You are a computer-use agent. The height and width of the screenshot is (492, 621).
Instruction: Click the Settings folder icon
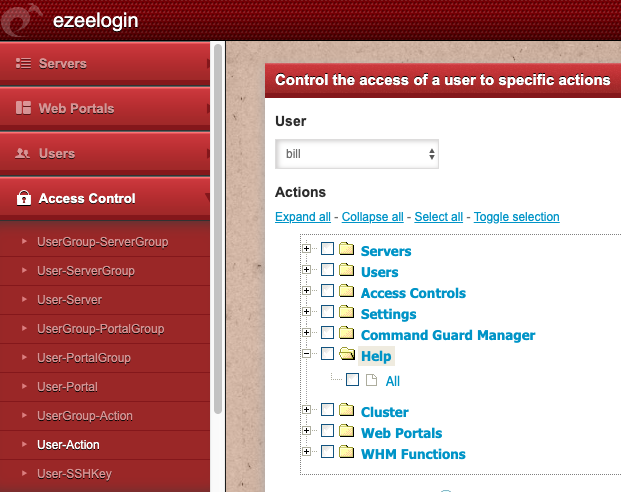pos(347,312)
